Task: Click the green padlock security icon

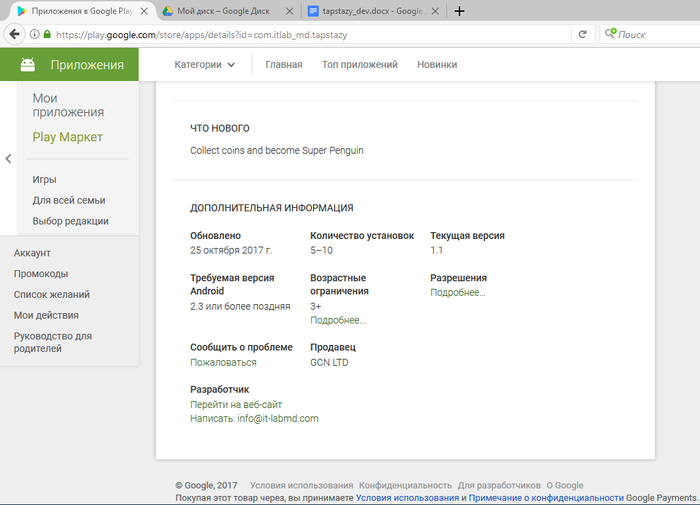Action: [46, 34]
